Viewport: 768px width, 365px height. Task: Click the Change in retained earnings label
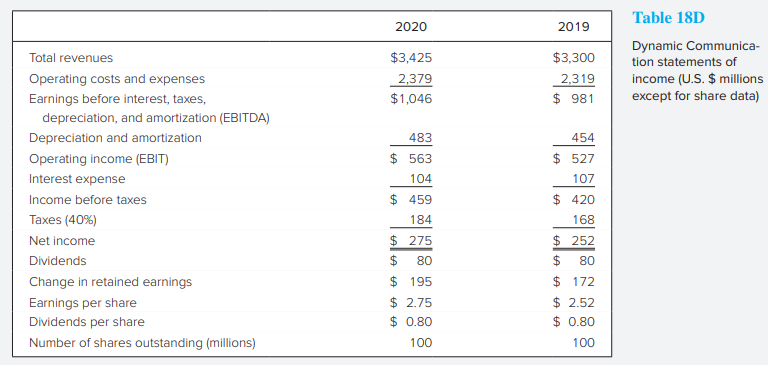(x=111, y=282)
